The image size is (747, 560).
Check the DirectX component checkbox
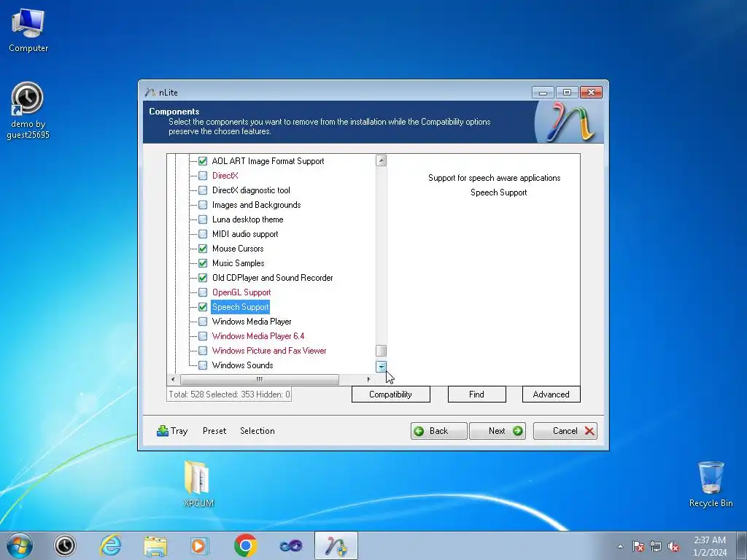pyautogui.click(x=203, y=176)
